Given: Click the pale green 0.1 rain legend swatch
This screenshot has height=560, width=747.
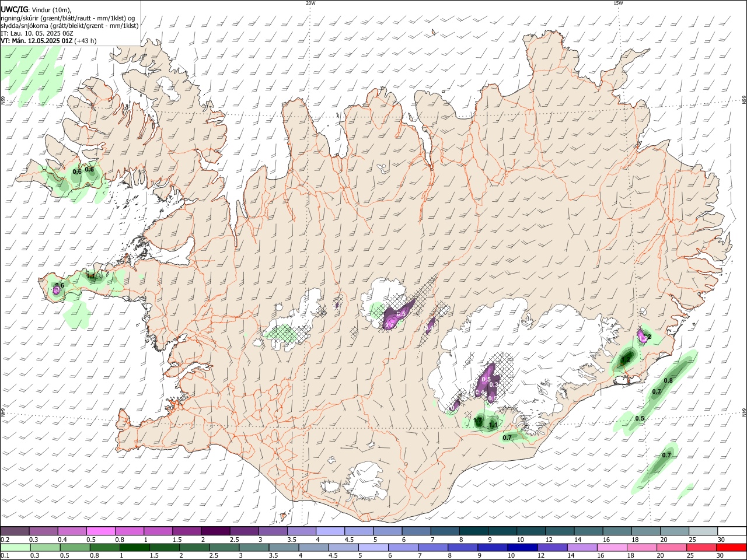Looking at the screenshot, I should pos(15,548).
